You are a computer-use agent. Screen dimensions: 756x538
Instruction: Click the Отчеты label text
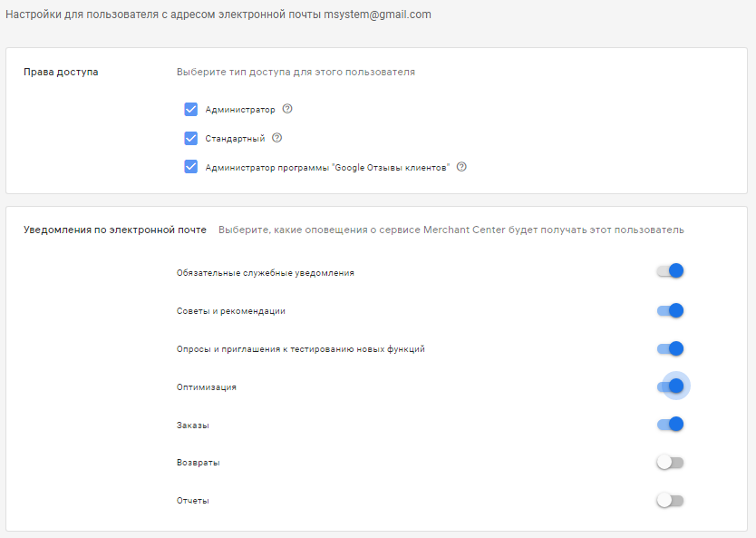point(193,501)
